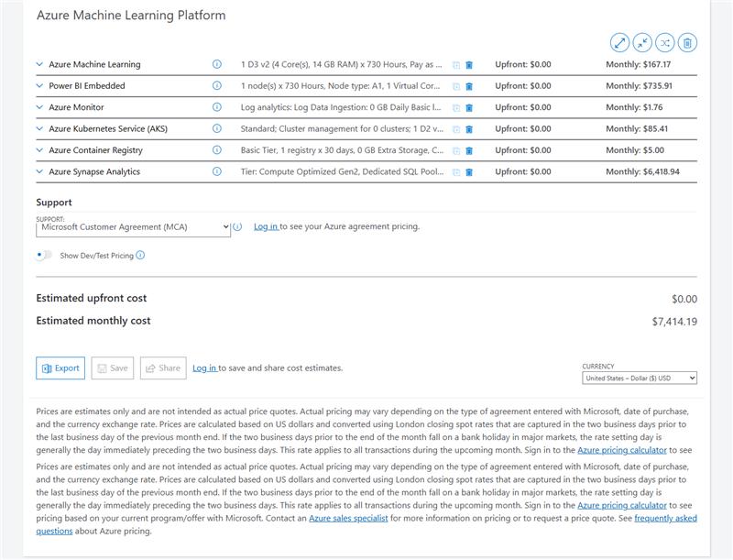Click the Monthly: $85.41 value
Screen dimensions: 733x560
[x=637, y=129]
